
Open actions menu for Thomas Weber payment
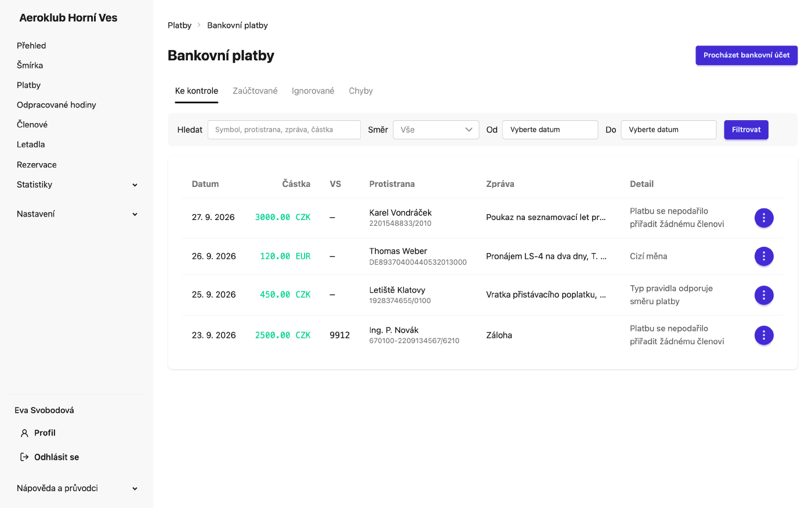click(764, 256)
